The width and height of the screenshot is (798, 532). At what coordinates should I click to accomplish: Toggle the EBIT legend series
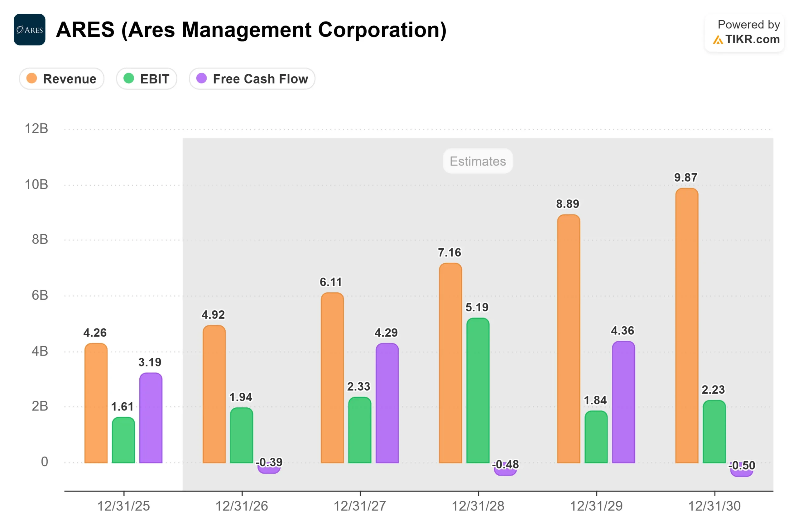click(x=147, y=79)
